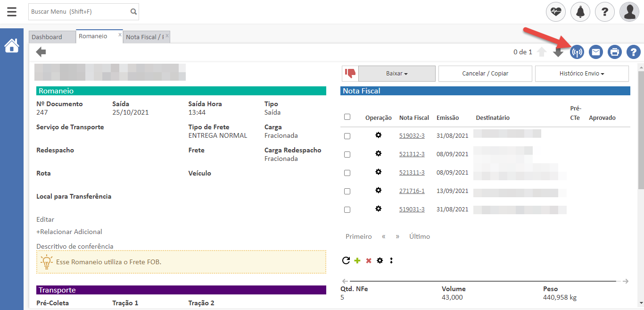The width and height of the screenshot is (644, 310).
Task: Click the red thumbs-down icon
Action: 350,74
